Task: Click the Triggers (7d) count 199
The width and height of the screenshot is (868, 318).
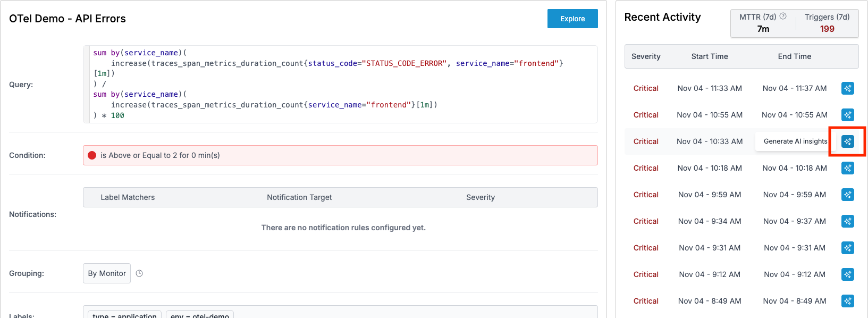Action: [x=827, y=29]
